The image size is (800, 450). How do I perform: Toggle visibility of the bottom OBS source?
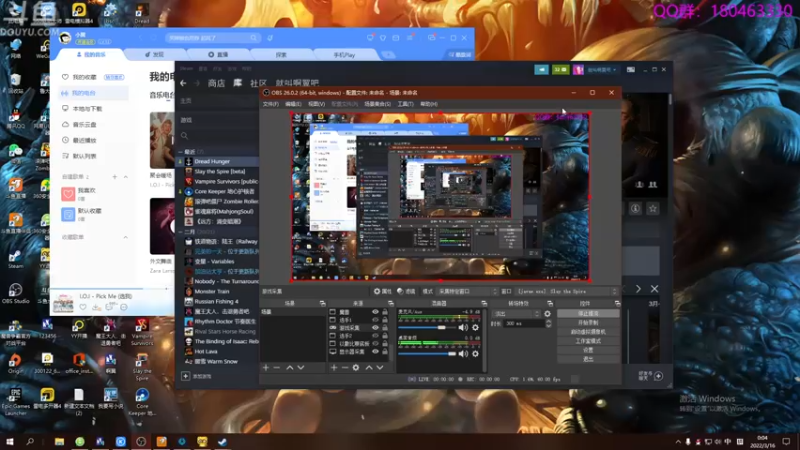(x=376, y=352)
